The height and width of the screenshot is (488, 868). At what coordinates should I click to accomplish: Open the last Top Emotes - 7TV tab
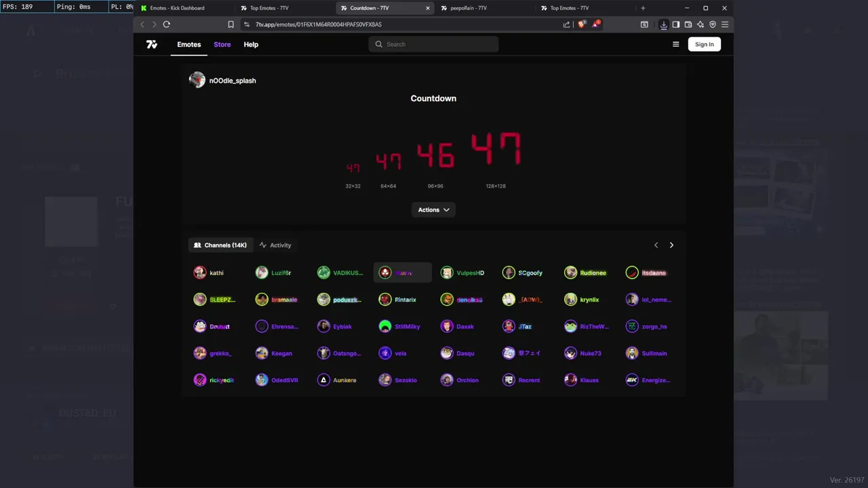click(585, 8)
